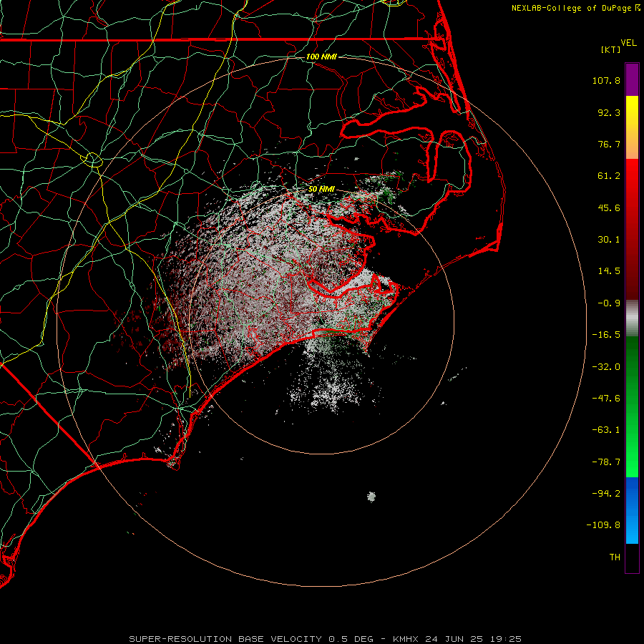Click the Super-Resolution Base Velocity caption
This screenshot has width=644, height=644.
pos(325,639)
